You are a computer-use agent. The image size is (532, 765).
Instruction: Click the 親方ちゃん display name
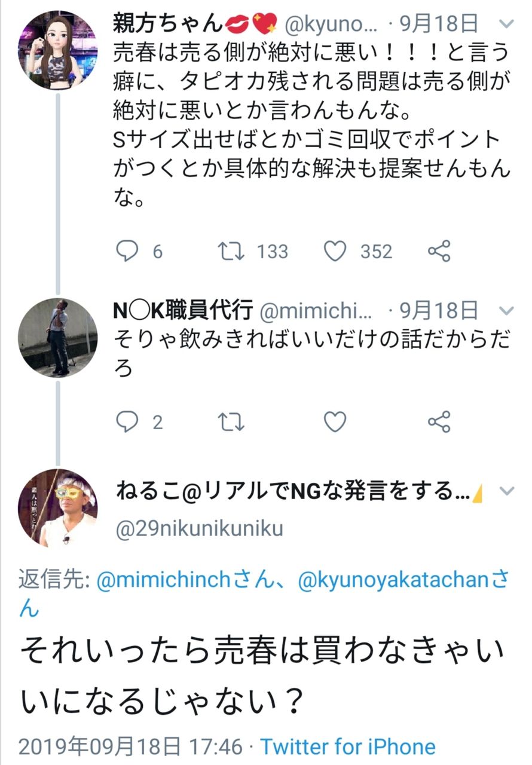(x=167, y=24)
